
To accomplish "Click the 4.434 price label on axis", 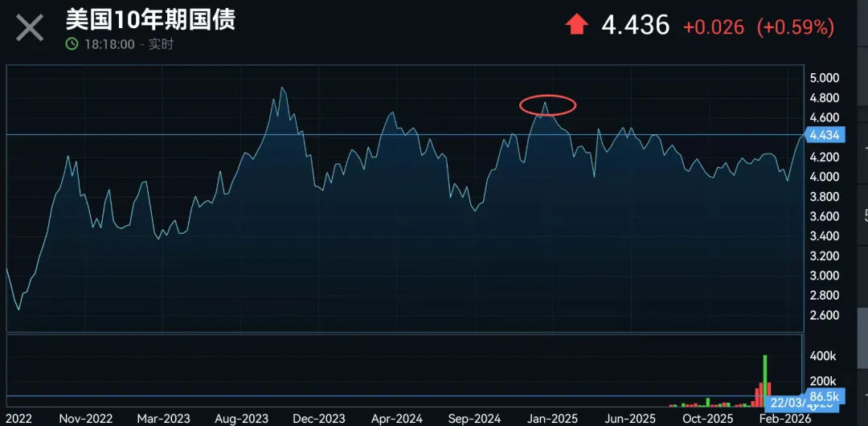I will 825,134.
